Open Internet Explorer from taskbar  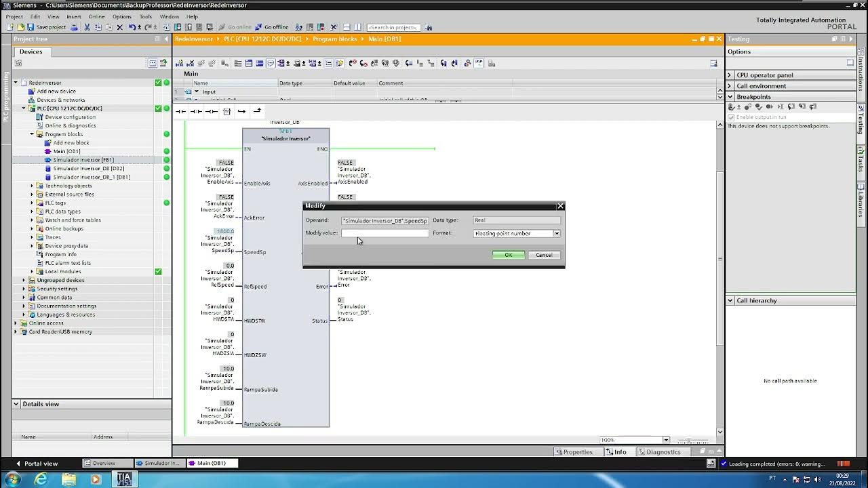[x=41, y=479]
